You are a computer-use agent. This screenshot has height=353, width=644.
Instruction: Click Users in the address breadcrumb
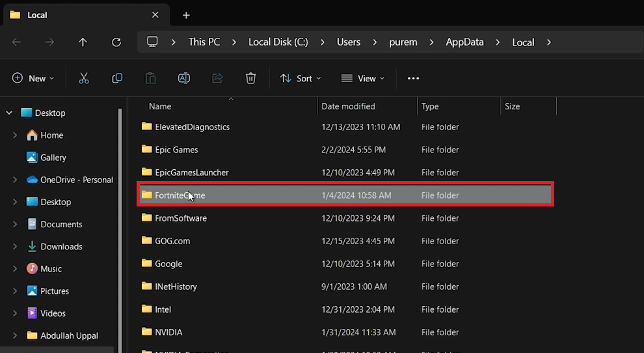coord(348,42)
